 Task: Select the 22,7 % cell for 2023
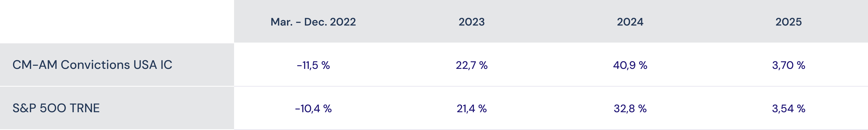tap(471, 65)
